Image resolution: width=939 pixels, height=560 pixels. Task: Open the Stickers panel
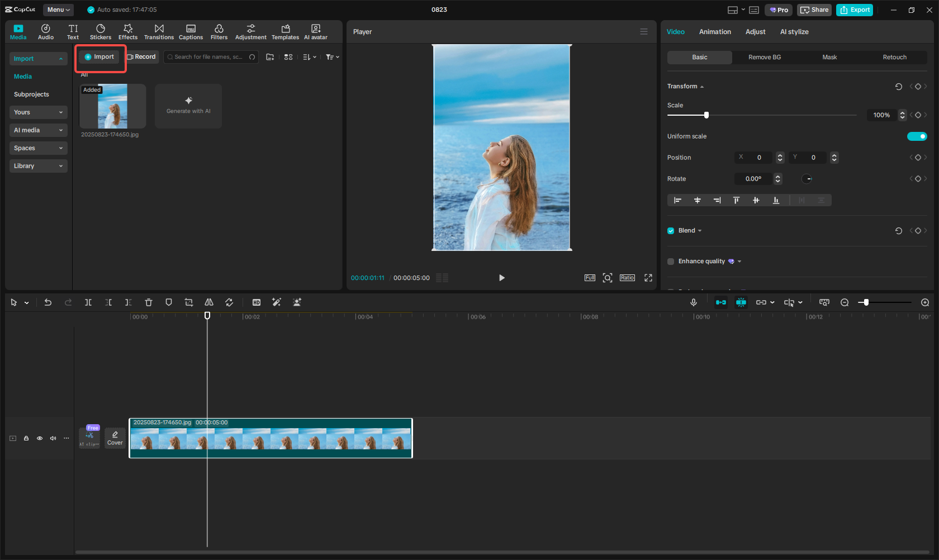pos(101,32)
